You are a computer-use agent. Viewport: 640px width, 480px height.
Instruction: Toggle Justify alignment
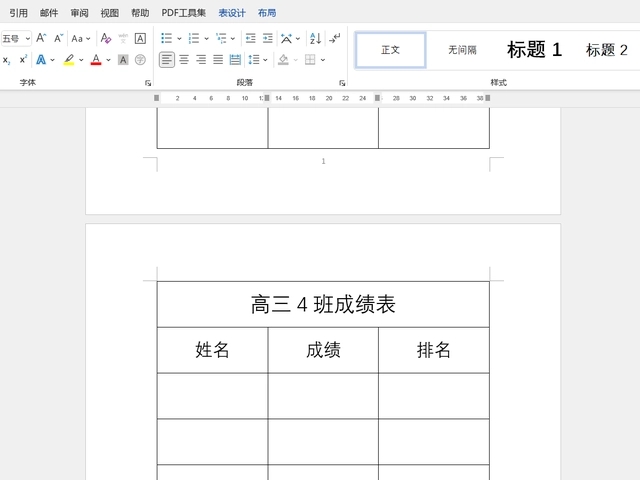click(218, 60)
